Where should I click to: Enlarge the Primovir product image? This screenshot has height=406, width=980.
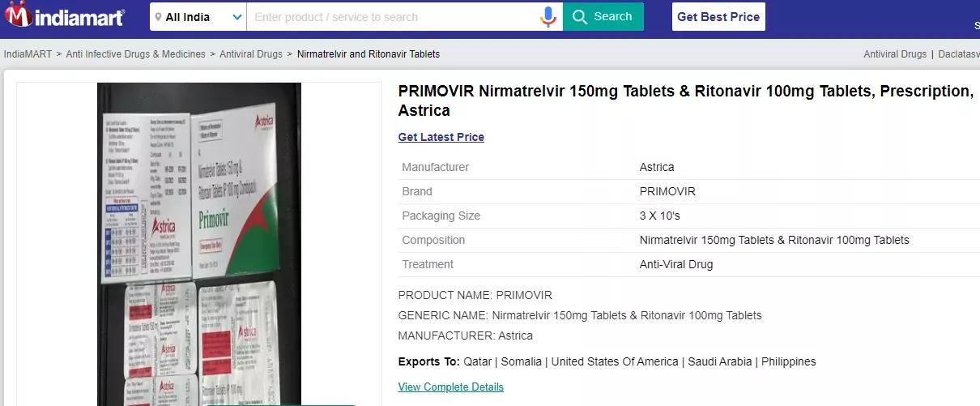pyautogui.click(x=199, y=243)
